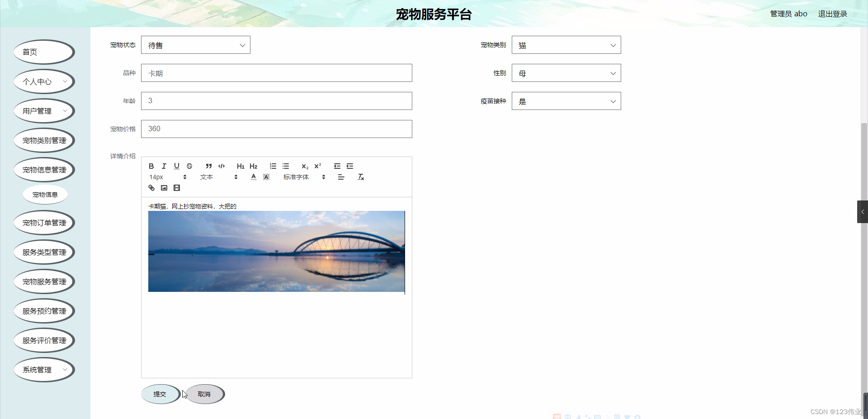Increase indent in editor

pyautogui.click(x=350, y=166)
